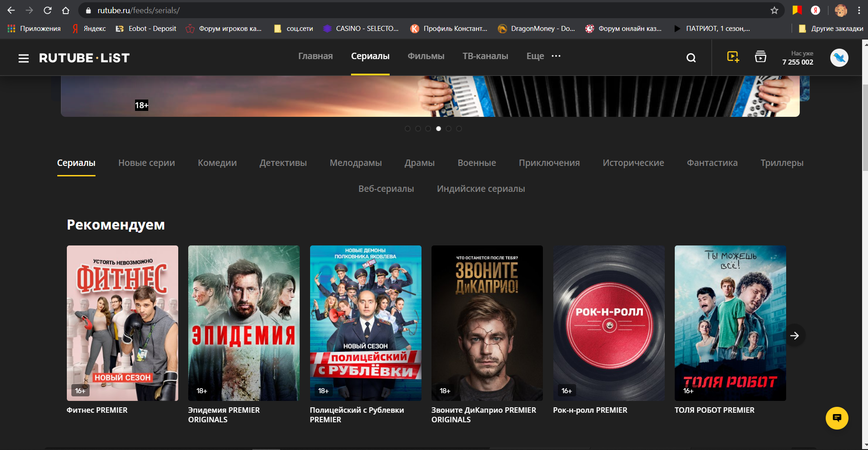The width and height of the screenshot is (868, 450).
Task: Select the active fourth banner dot
Action: pyautogui.click(x=438, y=129)
